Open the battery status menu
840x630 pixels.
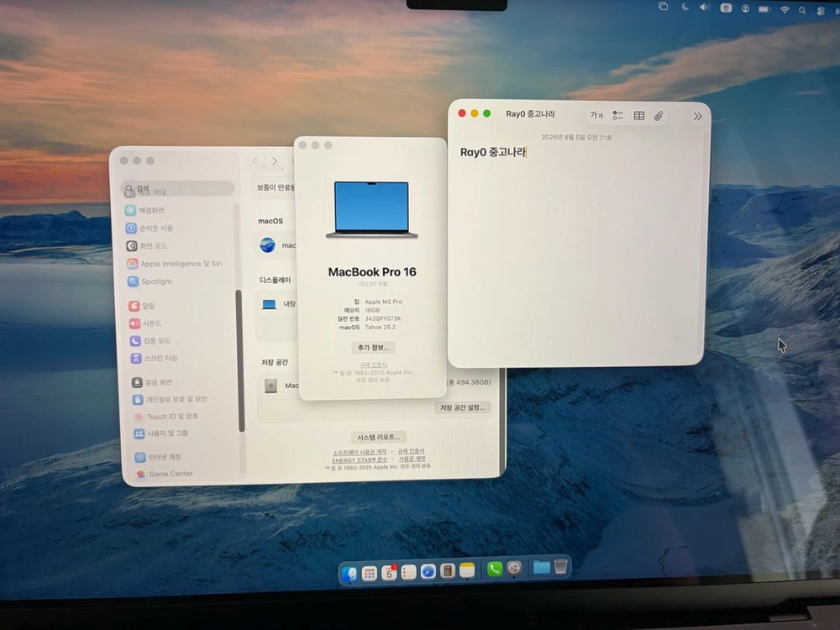pyautogui.click(x=764, y=9)
